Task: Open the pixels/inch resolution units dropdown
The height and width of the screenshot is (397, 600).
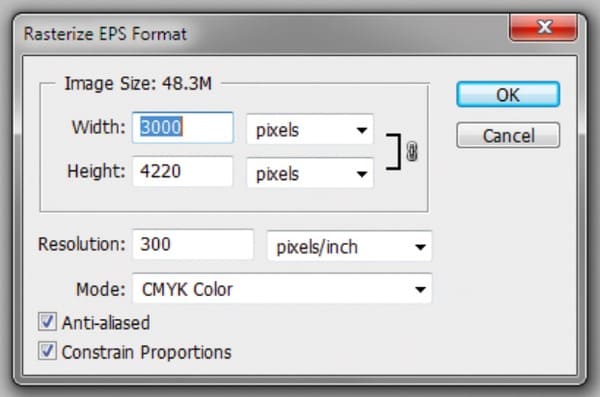Action: tap(349, 247)
